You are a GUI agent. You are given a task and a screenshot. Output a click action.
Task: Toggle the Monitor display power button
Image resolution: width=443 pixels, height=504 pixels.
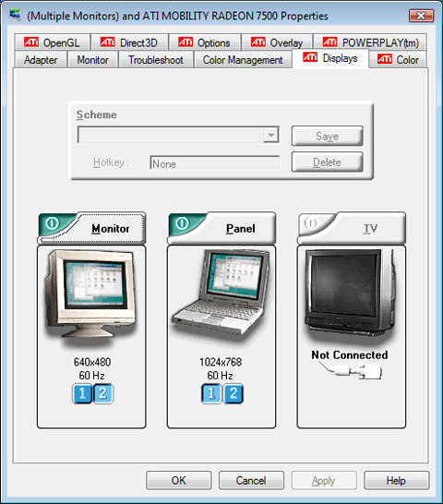point(52,223)
